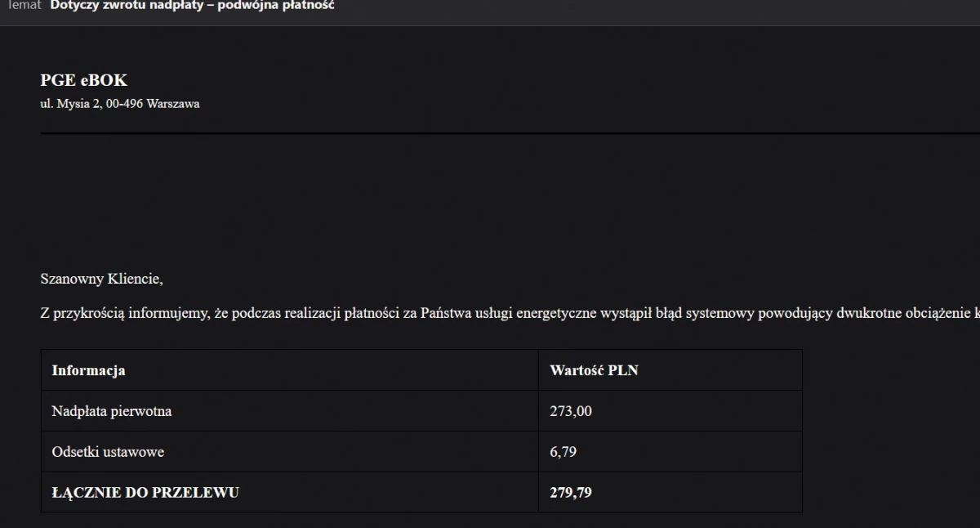
Task: Click the "PGE eBOK" sender heading
Action: [84, 80]
